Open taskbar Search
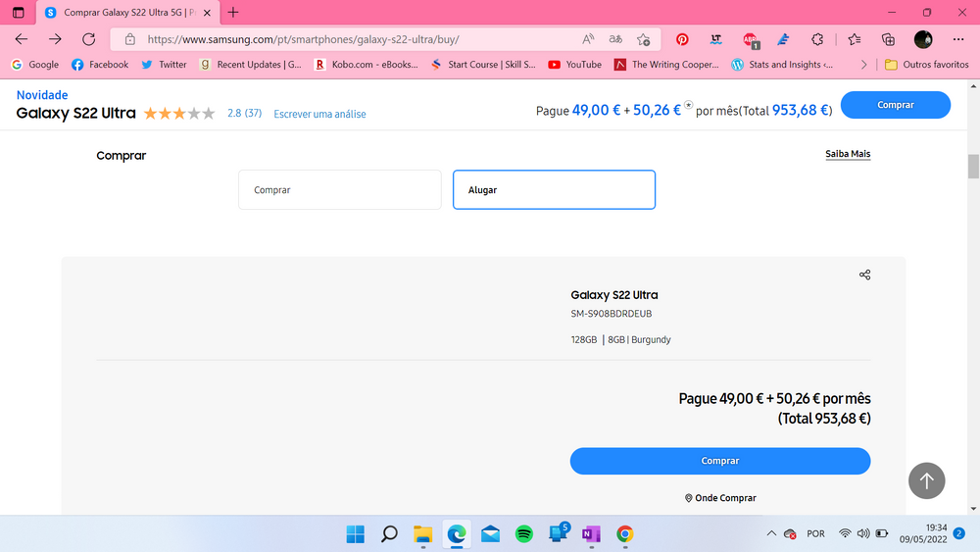The image size is (980, 552). tap(389, 534)
